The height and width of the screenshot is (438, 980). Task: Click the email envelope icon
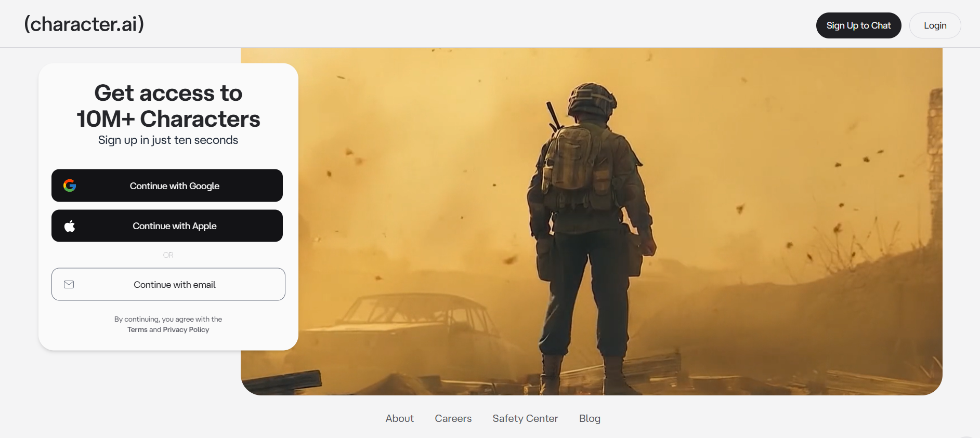(69, 284)
